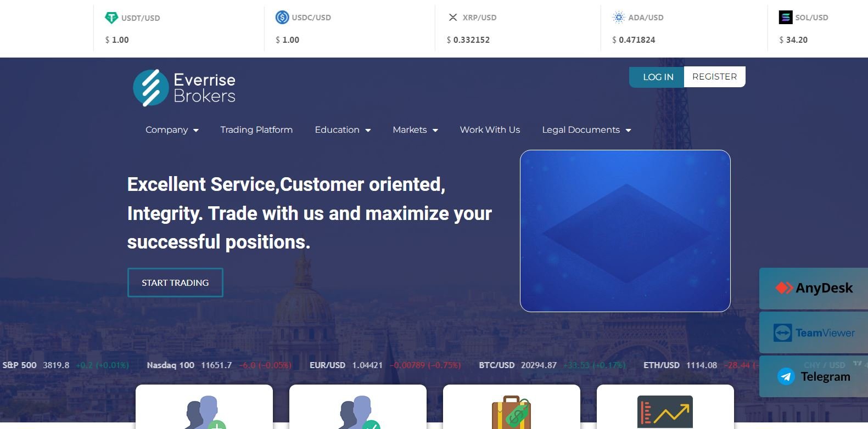Open the Work With Us page
This screenshot has width=868, height=429.
[490, 130]
